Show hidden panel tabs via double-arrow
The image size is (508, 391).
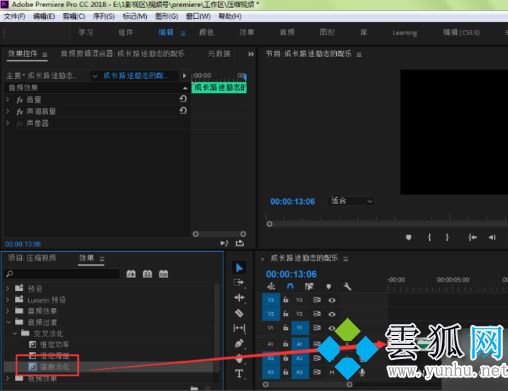pyautogui.click(x=251, y=54)
